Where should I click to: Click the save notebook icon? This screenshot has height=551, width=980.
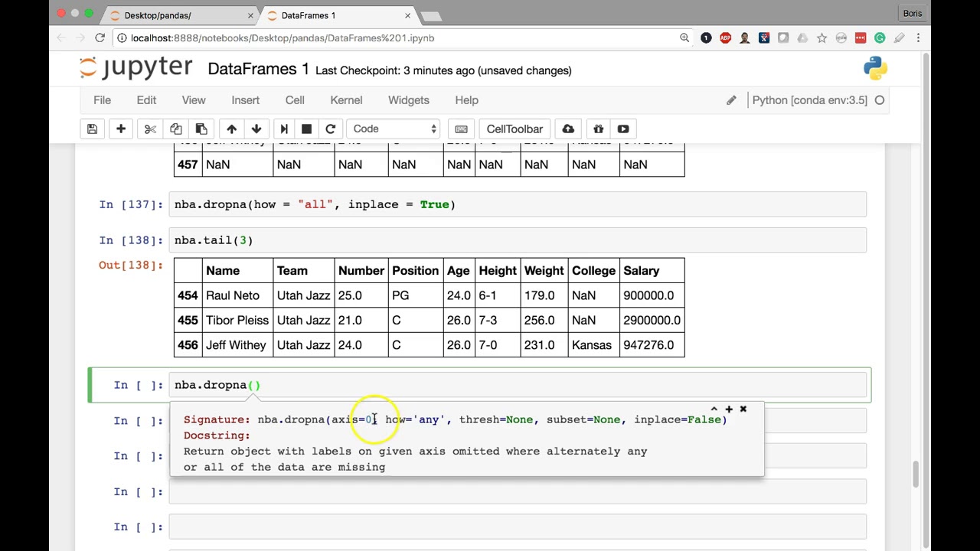click(92, 129)
